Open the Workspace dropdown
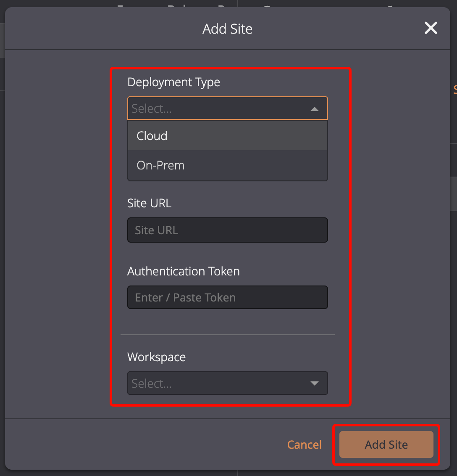The height and width of the screenshot is (476, 457). click(x=227, y=383)
